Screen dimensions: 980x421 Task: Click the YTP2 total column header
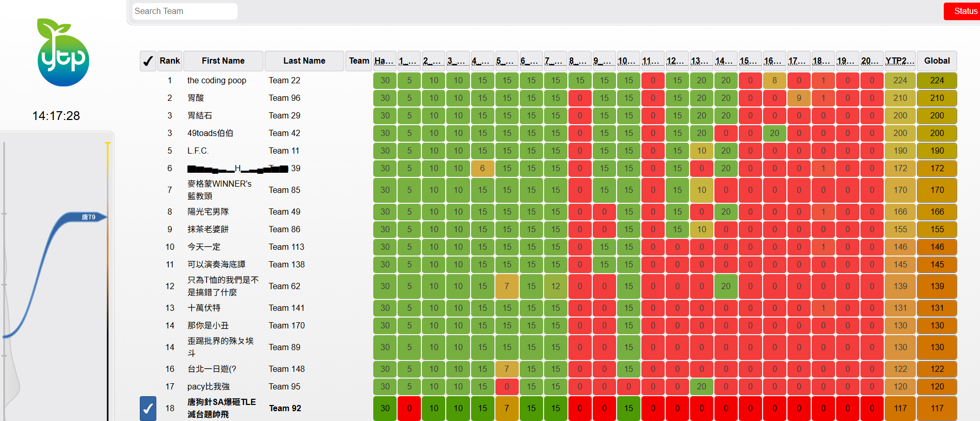900,61
